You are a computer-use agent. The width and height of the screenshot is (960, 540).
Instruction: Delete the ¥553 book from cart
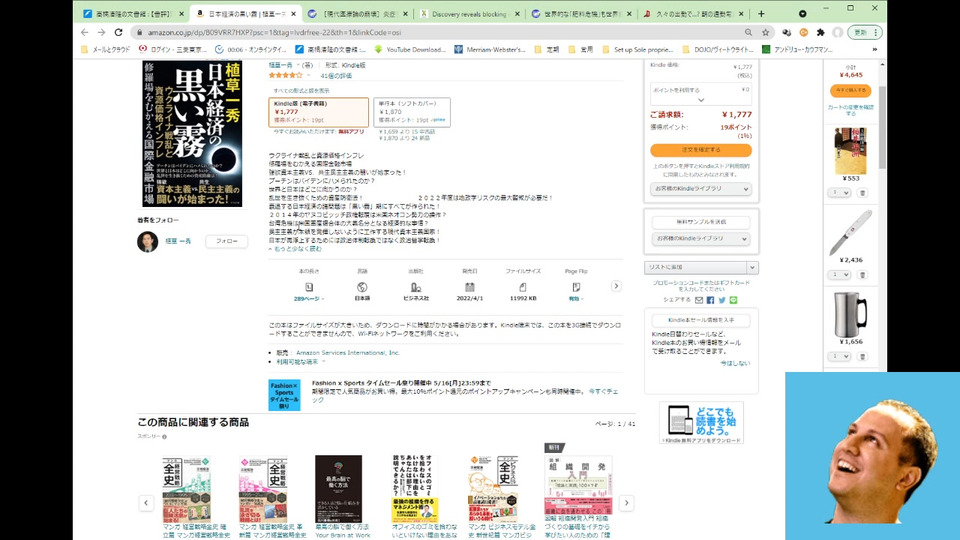pos(863,193)
